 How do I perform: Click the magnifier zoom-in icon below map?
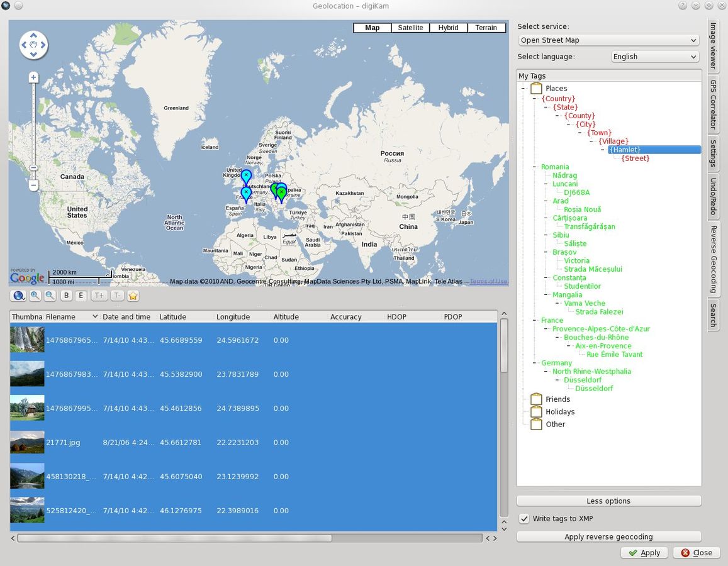35,296
